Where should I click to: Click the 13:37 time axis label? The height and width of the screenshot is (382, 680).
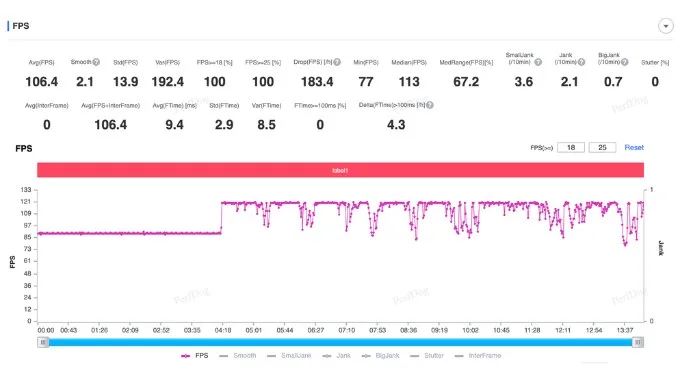625,330
